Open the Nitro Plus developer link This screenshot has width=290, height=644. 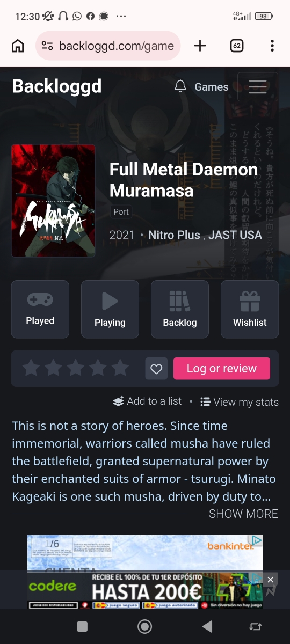pyautogui.click(x=174, y=235)
